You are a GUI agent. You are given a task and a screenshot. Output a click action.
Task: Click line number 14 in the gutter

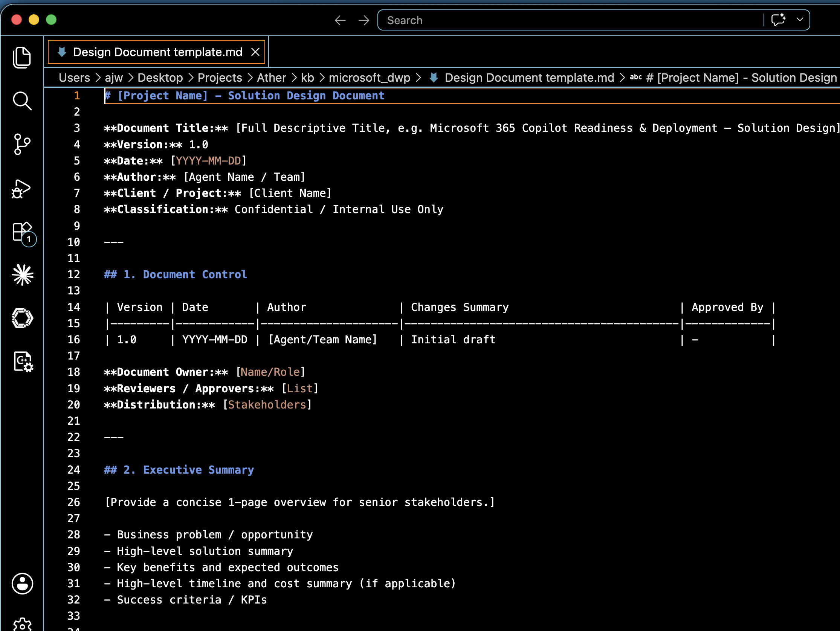pyautogui.click(x=74, y=307)
